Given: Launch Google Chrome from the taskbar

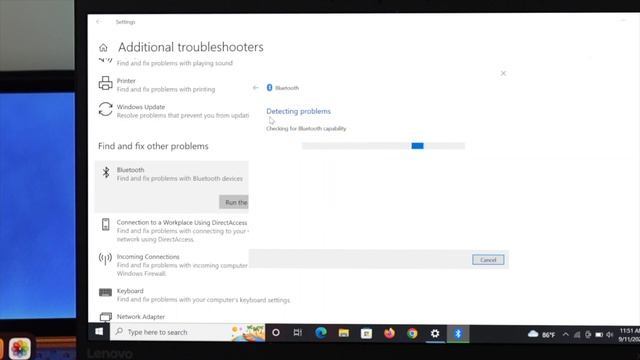Looking at the screenshot, I should click(x=412, y=333).
